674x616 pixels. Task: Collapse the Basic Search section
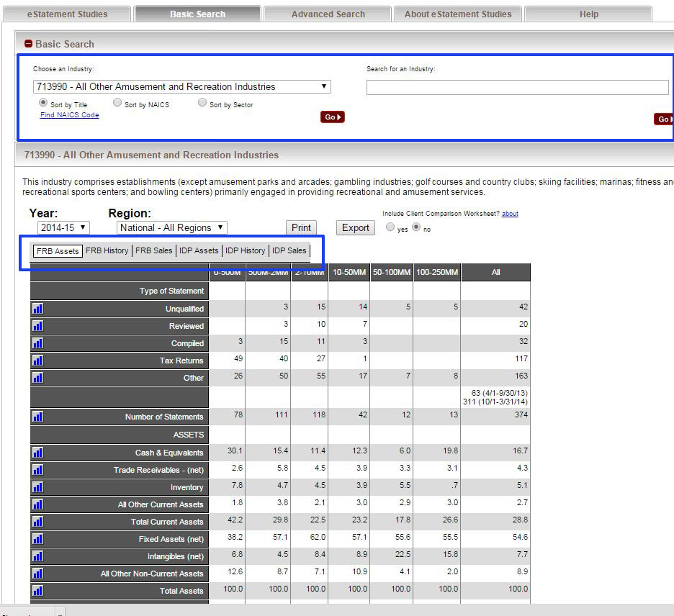[27, 43]
